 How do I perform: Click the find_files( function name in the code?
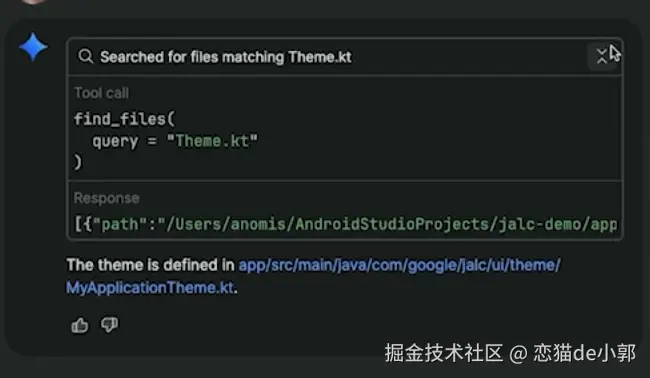pos(124,119)
